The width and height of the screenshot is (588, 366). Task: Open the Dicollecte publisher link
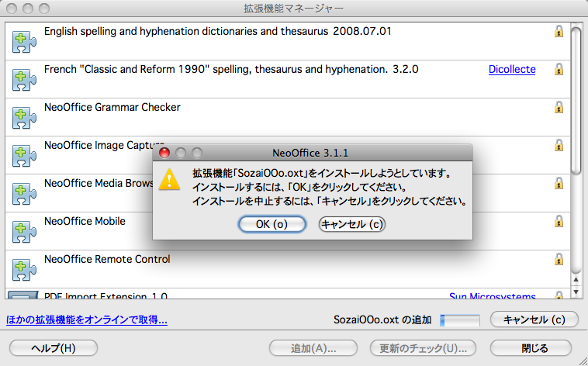[512, 70]
